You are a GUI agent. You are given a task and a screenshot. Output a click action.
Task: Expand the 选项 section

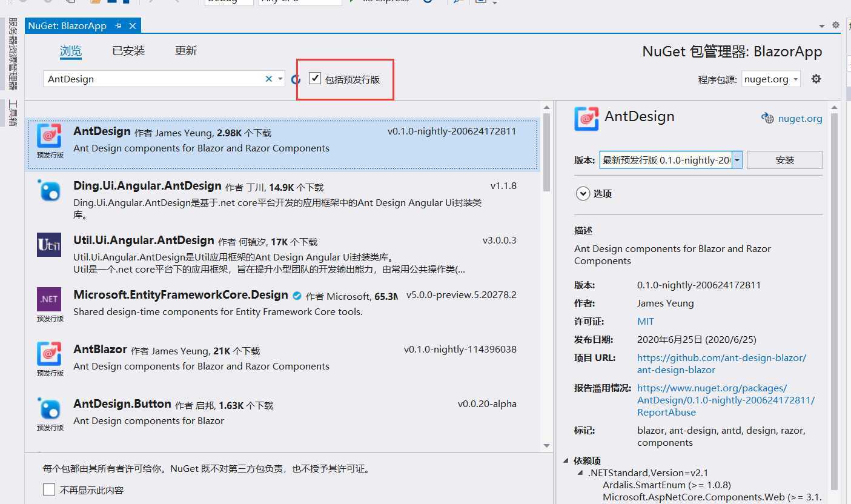(x=583, y=193)
